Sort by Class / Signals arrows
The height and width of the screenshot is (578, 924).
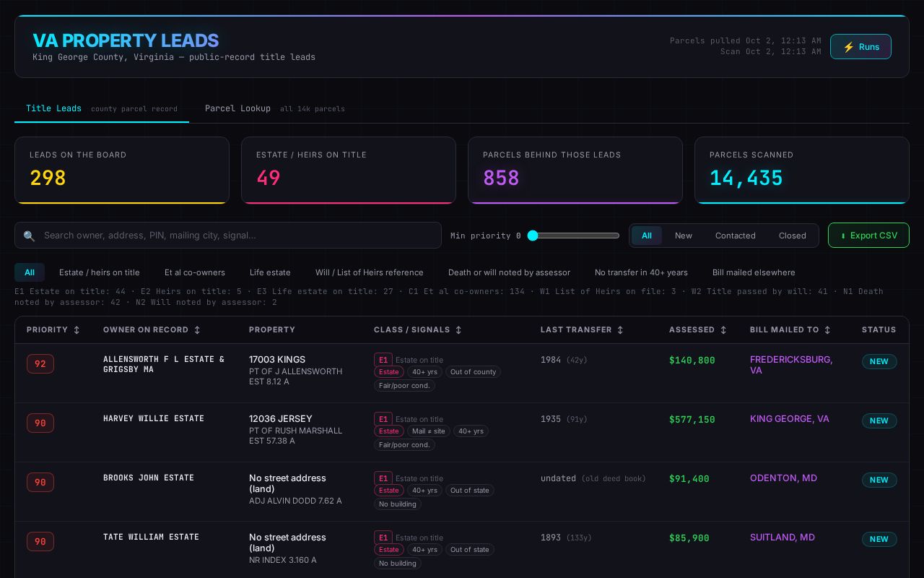(458, 330)
